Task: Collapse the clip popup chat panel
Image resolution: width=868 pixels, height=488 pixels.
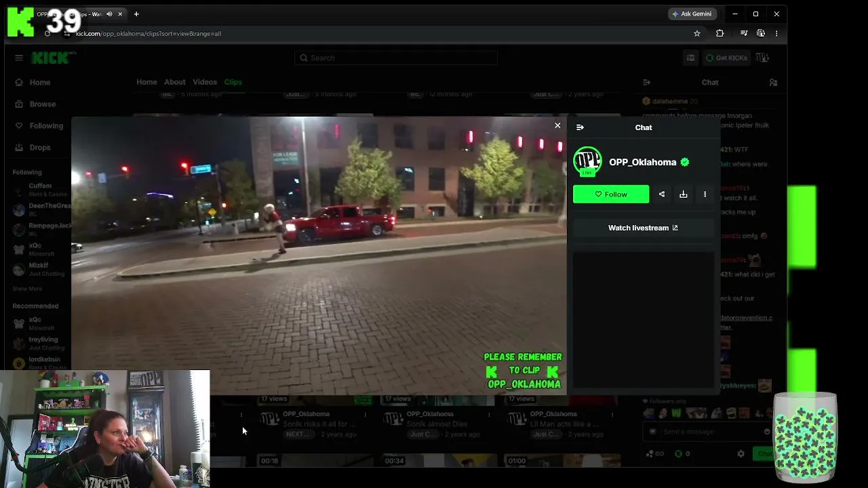Action: pos(580,127)
